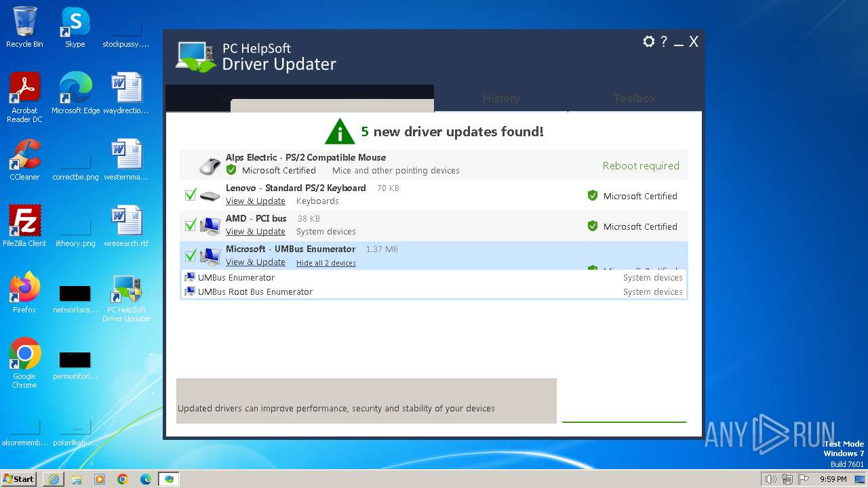Image resolution: width=868 pixels, height=488 pixels.
Task: Open Edge from the taskbar
Action: point(146,479)
